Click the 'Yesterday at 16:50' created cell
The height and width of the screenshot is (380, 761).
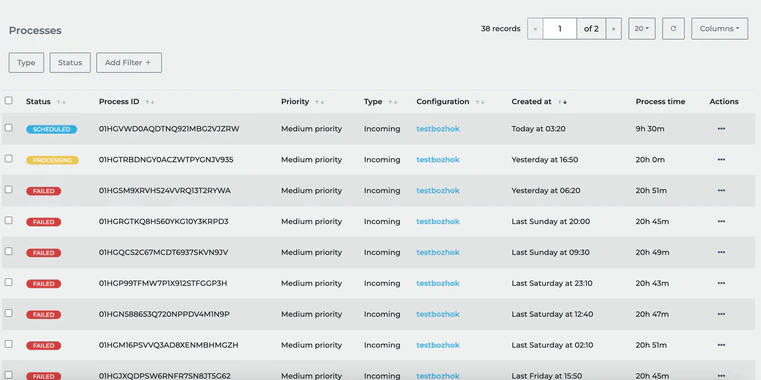(545, 160)
